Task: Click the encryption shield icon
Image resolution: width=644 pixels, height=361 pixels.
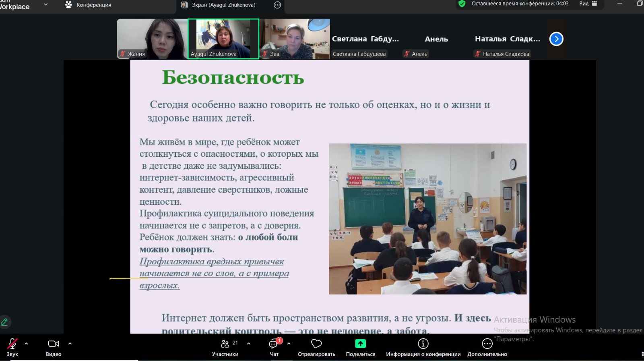Action: [462, 4]
